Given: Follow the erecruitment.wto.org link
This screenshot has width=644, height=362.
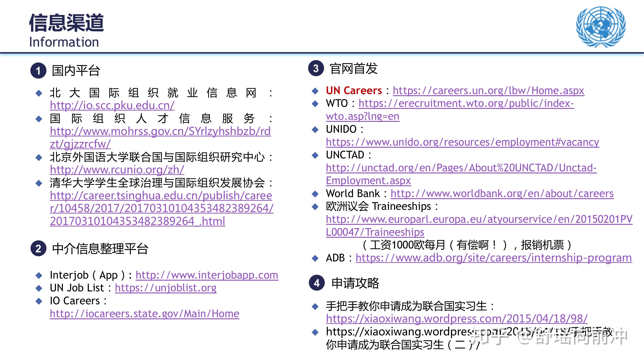Looking at the screenshot, I should pos(466,103).
